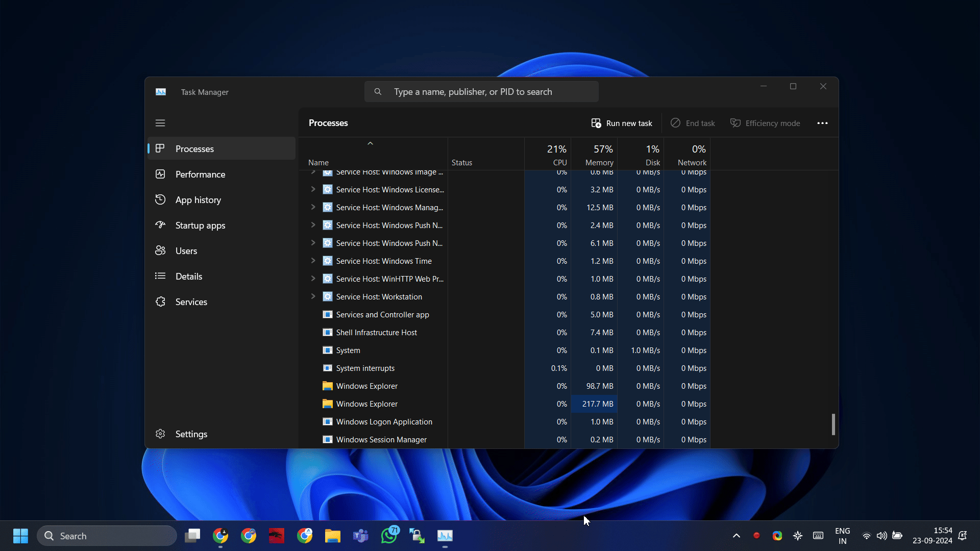Expand Service Host: Workstation process
This screenshot has height=551, width=980.
click(x=313, y=297)
